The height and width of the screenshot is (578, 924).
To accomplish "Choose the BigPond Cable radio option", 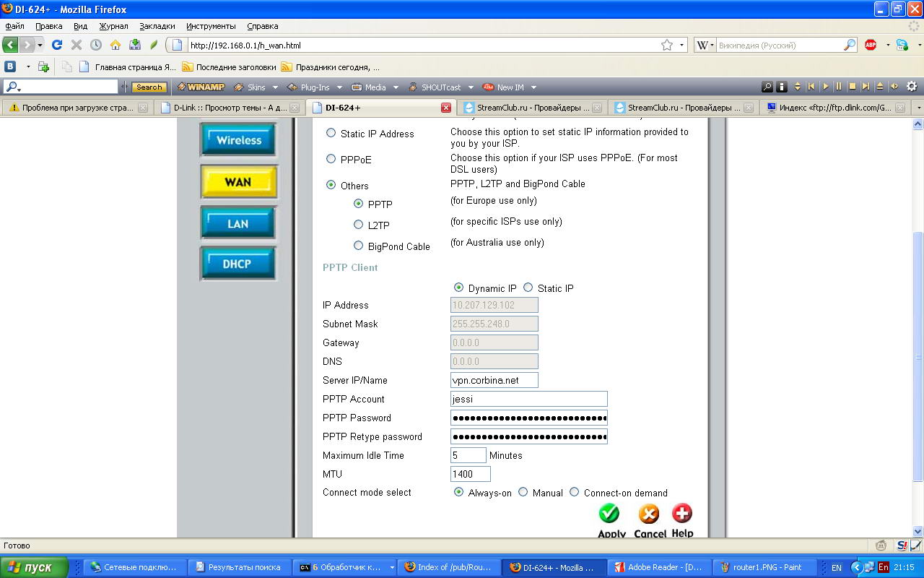I will click(x=358, y=246).
